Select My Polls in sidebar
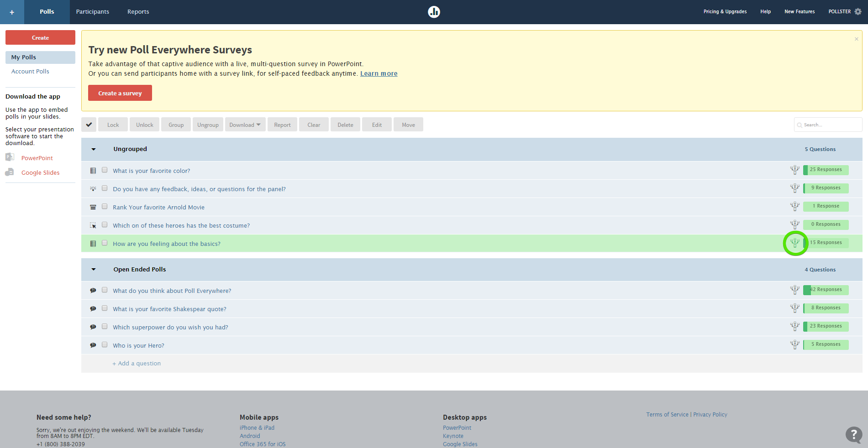Viewport: 868px width, 448px height. click(40, 57)
